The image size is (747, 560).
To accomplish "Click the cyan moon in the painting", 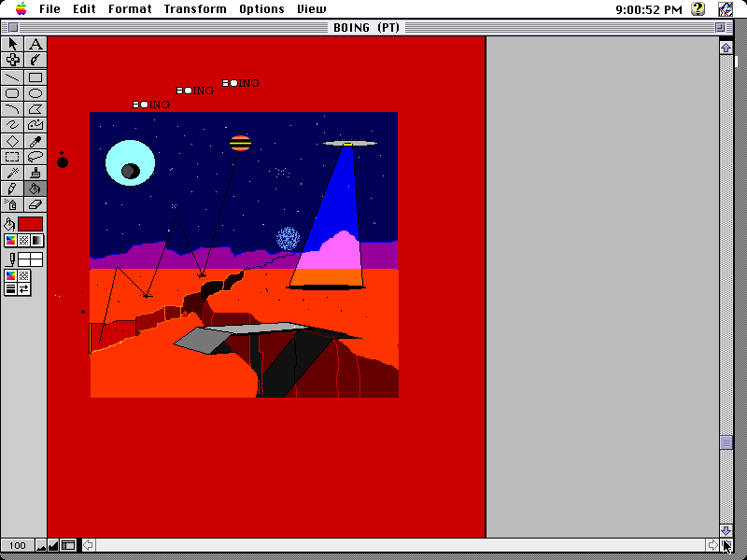I will click(x=130, y=162).
